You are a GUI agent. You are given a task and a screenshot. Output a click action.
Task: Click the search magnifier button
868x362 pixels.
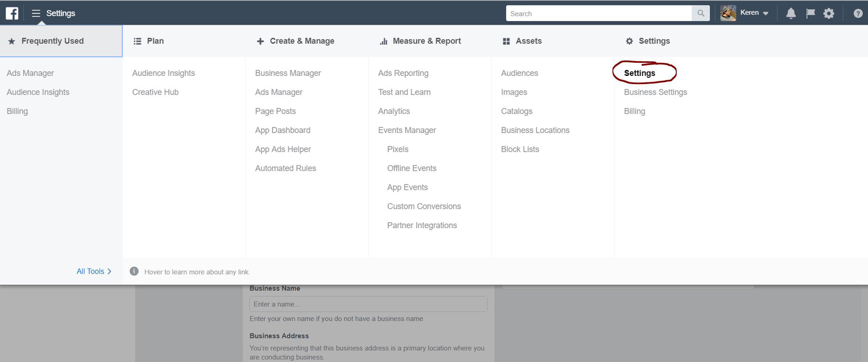(x=700, y=13)
